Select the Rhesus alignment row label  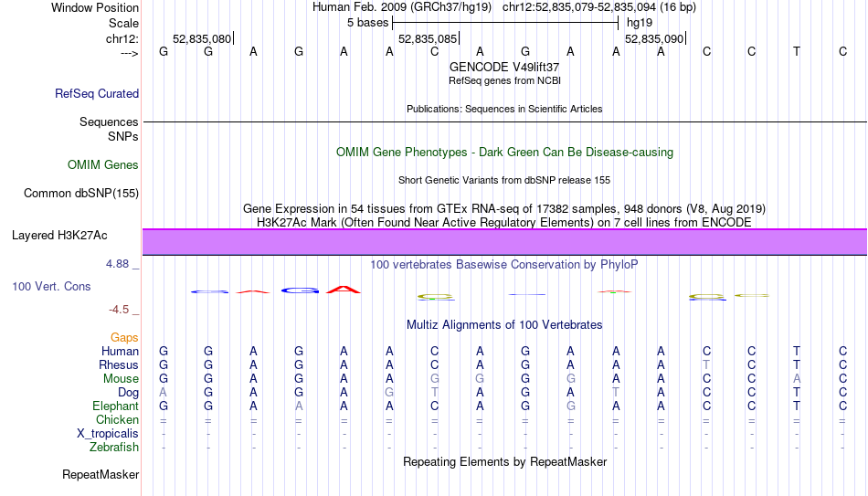pyautogui.click(x=119, y=365)
